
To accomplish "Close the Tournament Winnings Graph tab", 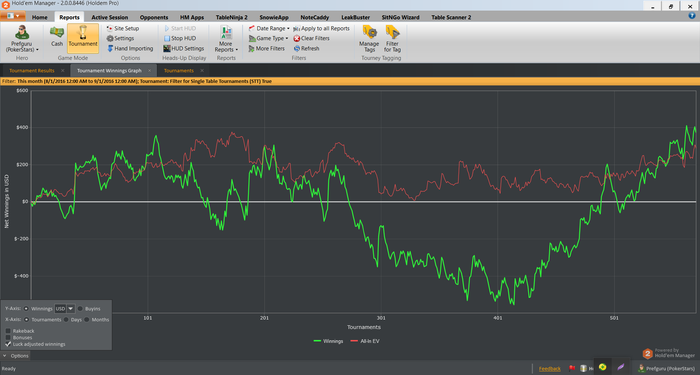I will tap(150, 71).
